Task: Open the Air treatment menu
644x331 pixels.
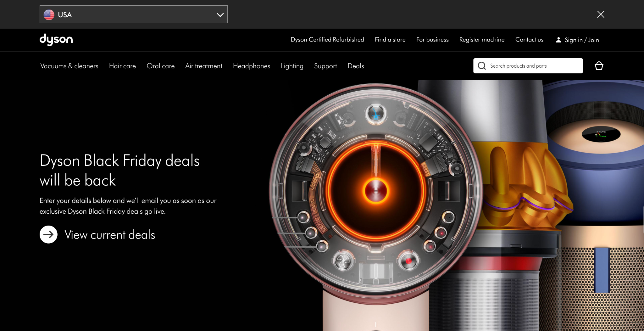Action: [x=203, y=66]
